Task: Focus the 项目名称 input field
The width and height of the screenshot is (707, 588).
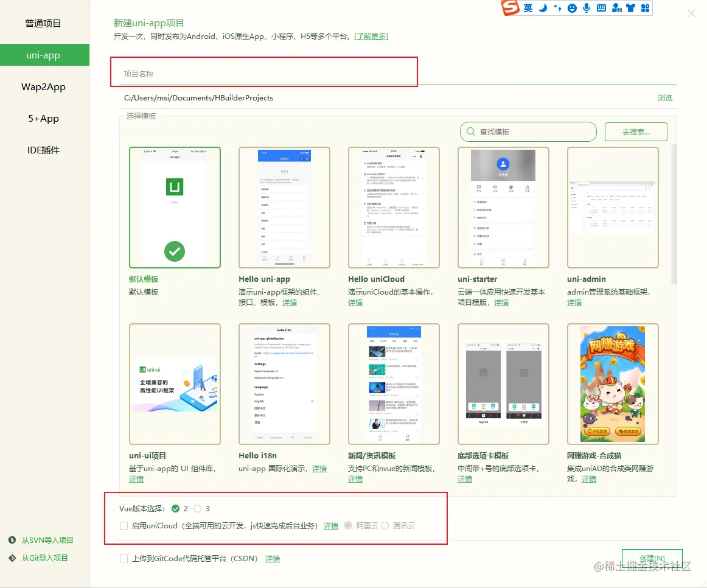Action: [398, 74]
